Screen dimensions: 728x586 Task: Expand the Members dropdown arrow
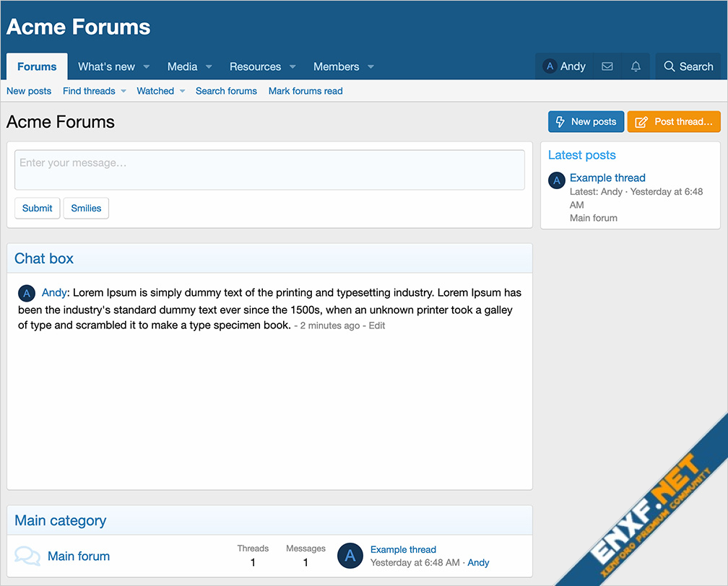[x=370, y=67]
